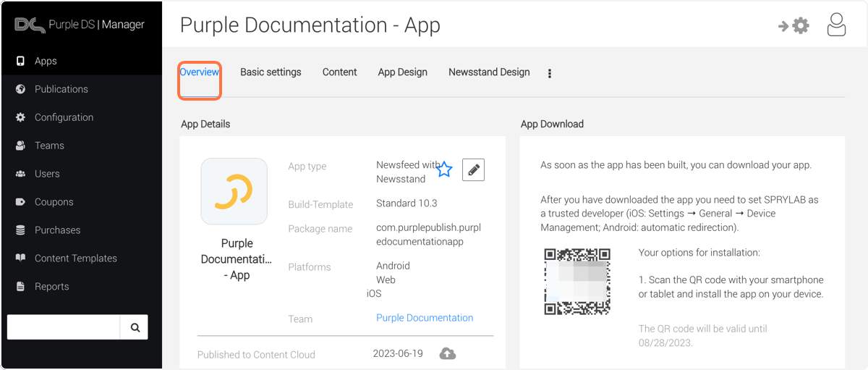The width and height of the screenshot is (868, 370).
Task: Click the Coupons tag icon
Action: point(20,202)
